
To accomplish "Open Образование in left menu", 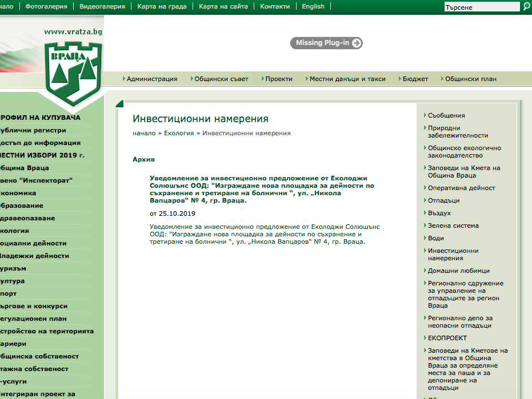I will click(x=22, y=205).
